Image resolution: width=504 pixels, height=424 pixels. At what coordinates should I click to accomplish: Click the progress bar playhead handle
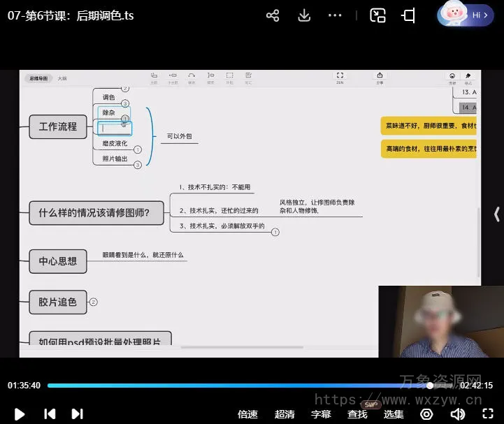click(430, 385)
